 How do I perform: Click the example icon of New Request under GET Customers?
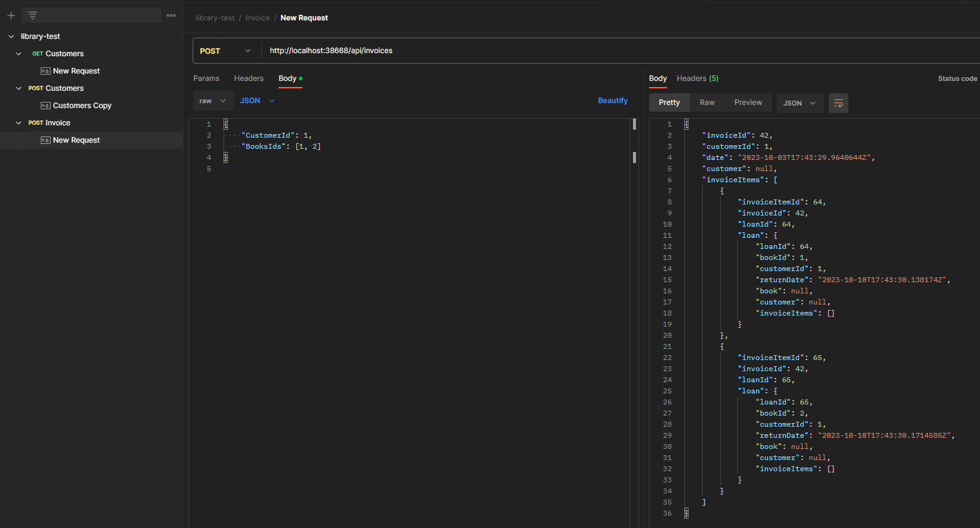pos(45,71)
